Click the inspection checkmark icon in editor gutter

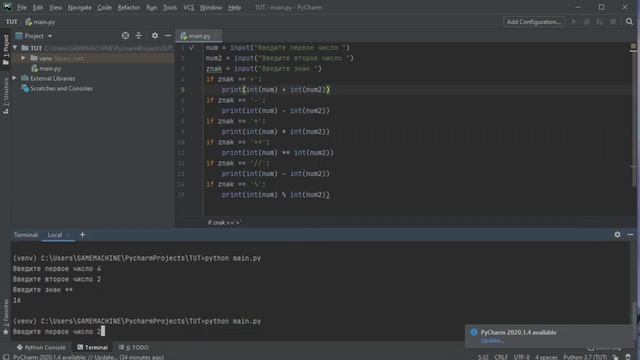(x=191, y=48)
